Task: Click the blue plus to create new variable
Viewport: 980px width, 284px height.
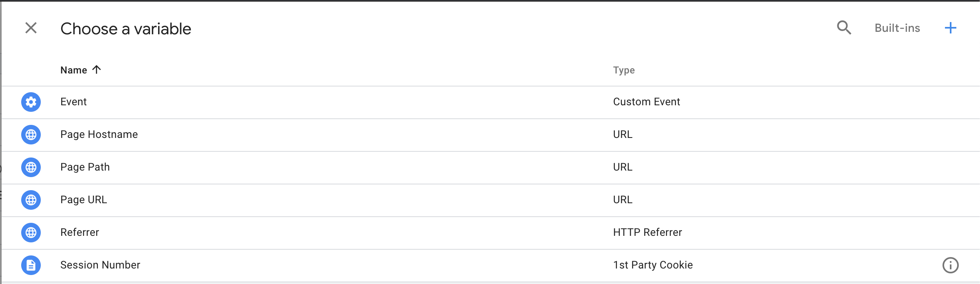Action: tap(951, 28)
